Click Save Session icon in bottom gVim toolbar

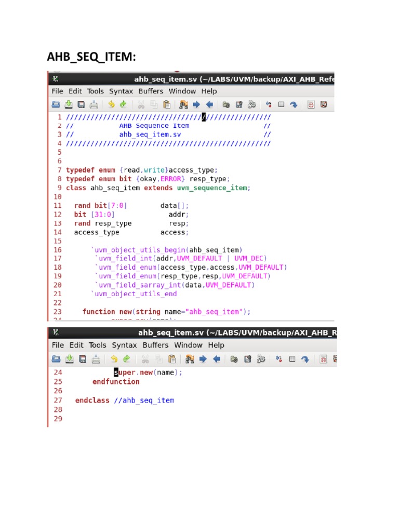pyautogui.click(x=248, y=359)
